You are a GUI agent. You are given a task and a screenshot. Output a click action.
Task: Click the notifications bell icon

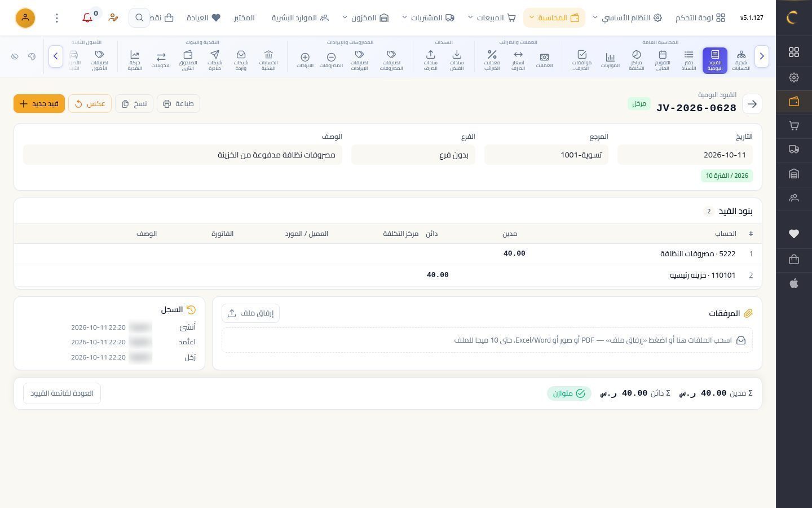87,18
